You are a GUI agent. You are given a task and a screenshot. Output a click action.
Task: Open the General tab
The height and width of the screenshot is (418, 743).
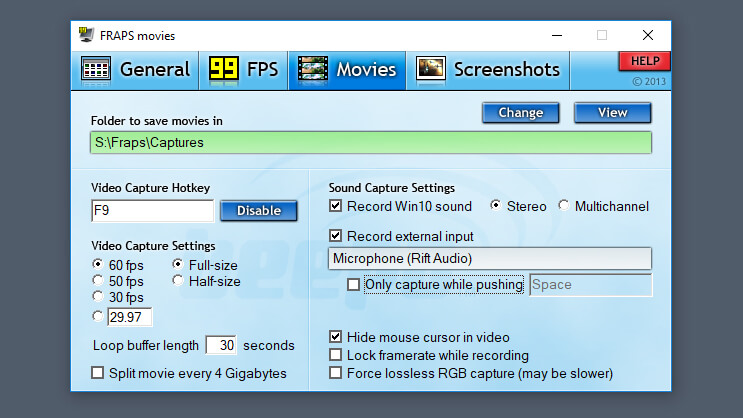pos(136,70)
